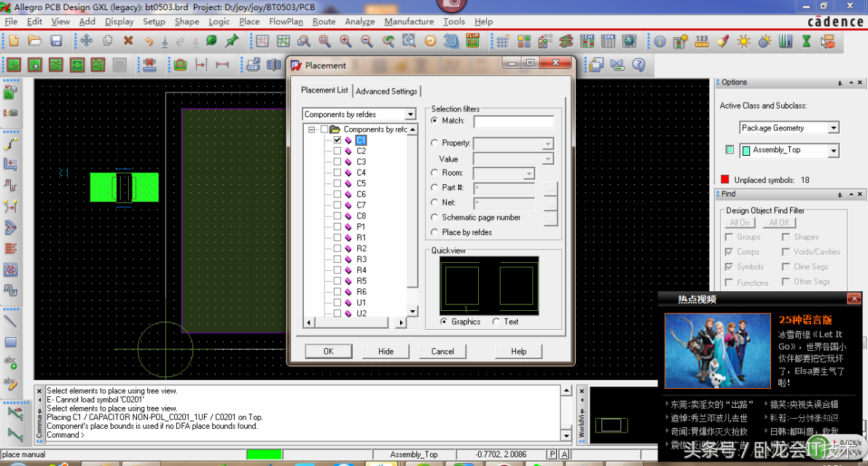Screen dimensions: 868x466
Task: Toggle the Comps find filter checkbox
Action: [729, 252]
